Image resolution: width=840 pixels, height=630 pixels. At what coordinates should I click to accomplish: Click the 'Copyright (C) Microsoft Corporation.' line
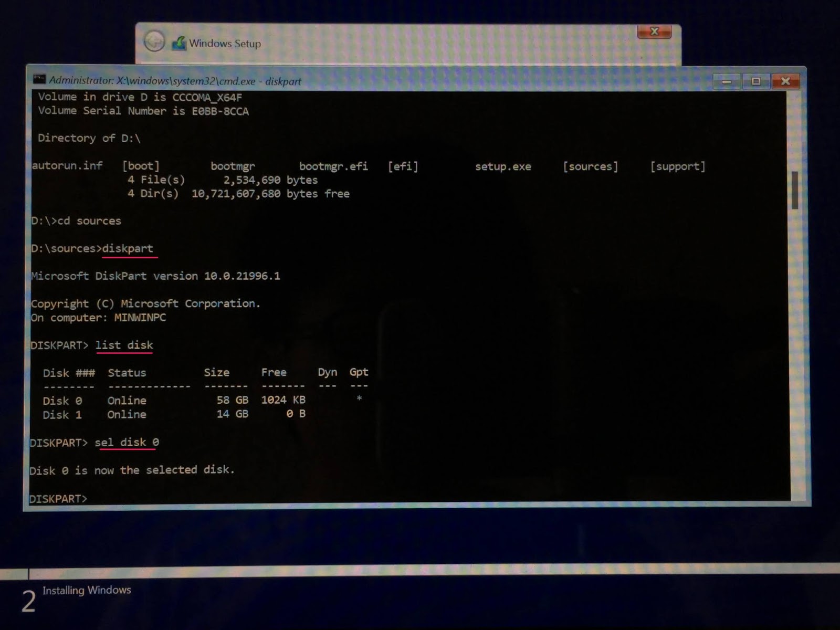[145, 303]
